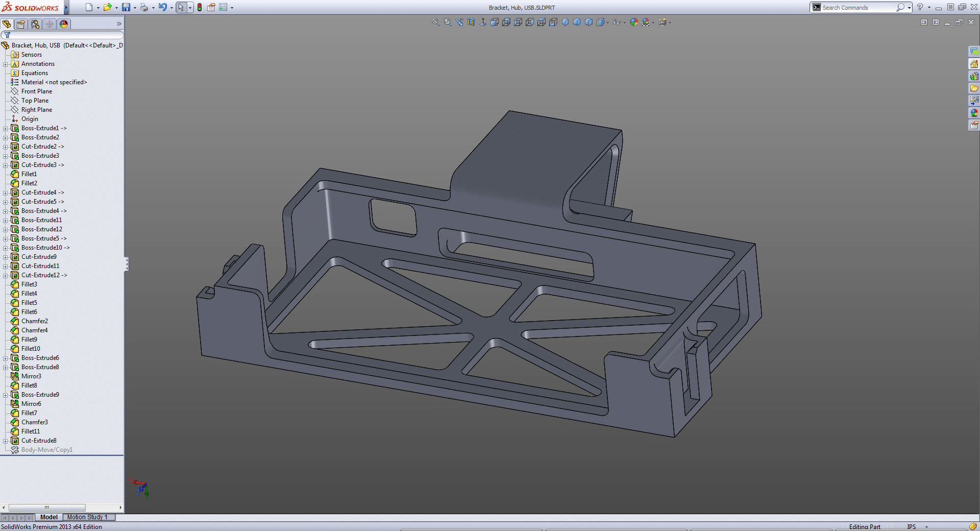
Task: Click Zoom to Fit in the view toolbar
Action: [x=436, y=22]
